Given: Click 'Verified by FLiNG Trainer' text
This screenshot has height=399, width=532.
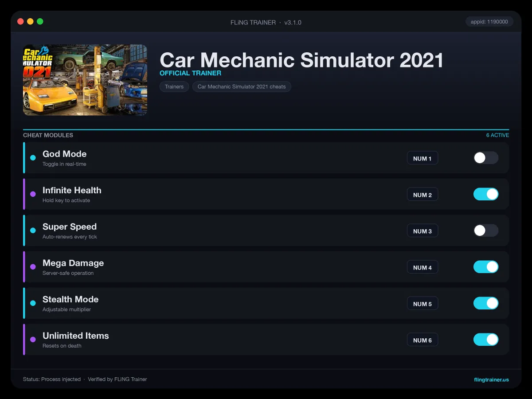Looking at the screenshot, I should [x=117, y=379].
